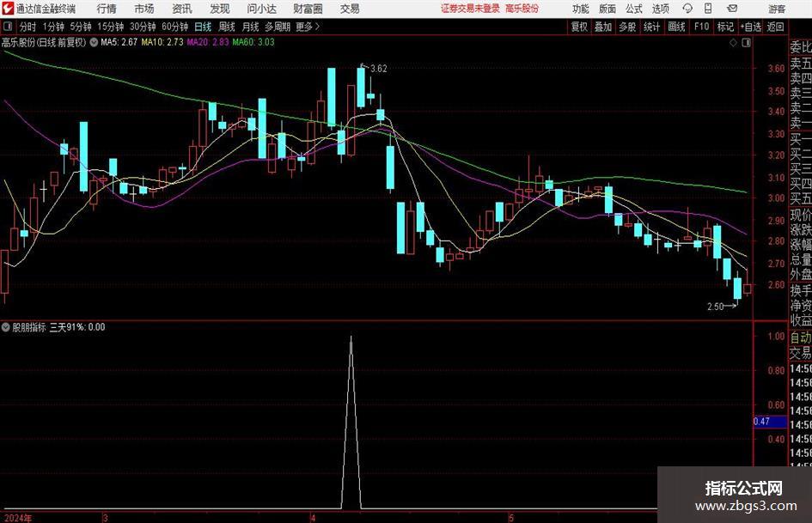Select the 月线 monthly chart tab
Viewport: 812px width, 523px height.
251,27
